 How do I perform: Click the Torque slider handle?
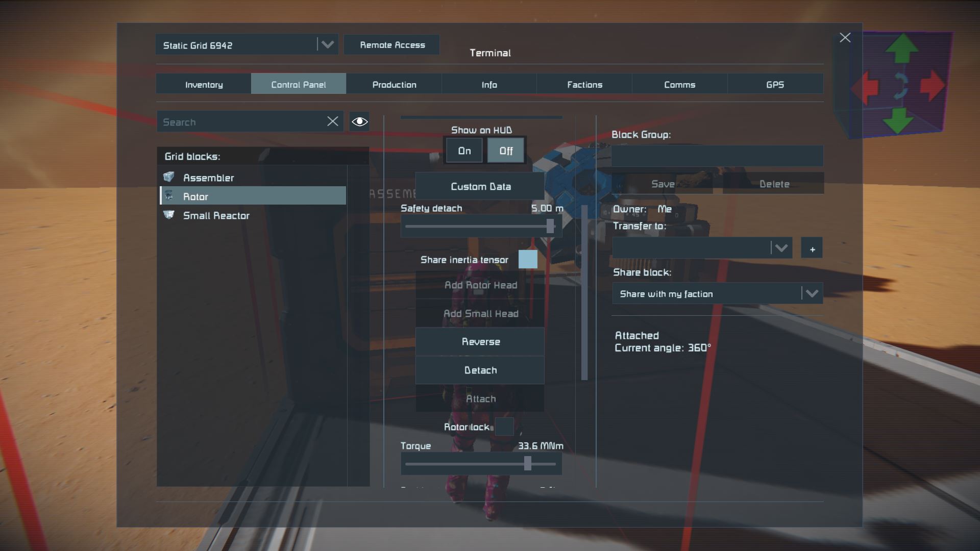click(x=527, y=463)
